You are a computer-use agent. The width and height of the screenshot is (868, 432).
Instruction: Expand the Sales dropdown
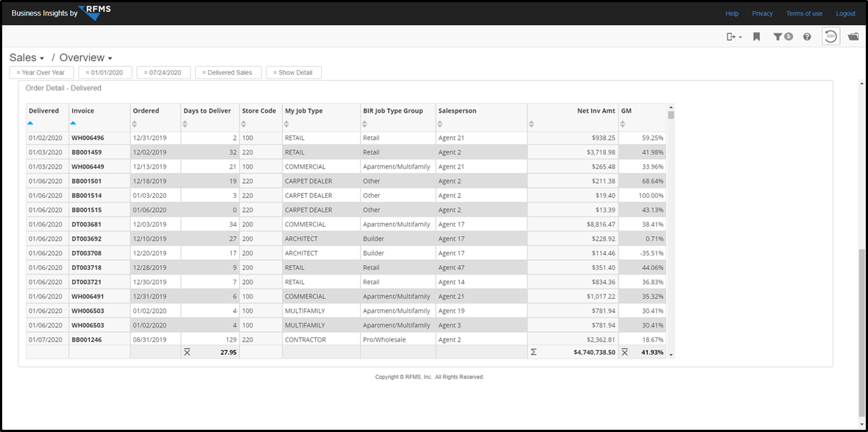point(27,57)
